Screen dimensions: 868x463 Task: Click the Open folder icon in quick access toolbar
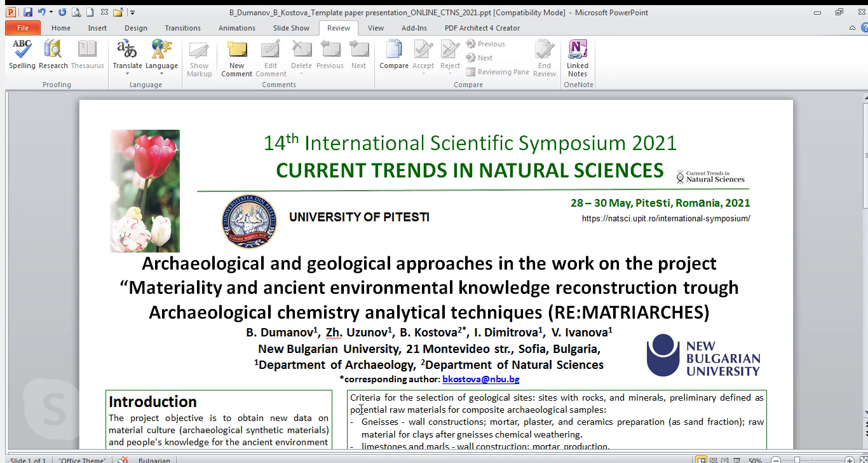point(118,12)
